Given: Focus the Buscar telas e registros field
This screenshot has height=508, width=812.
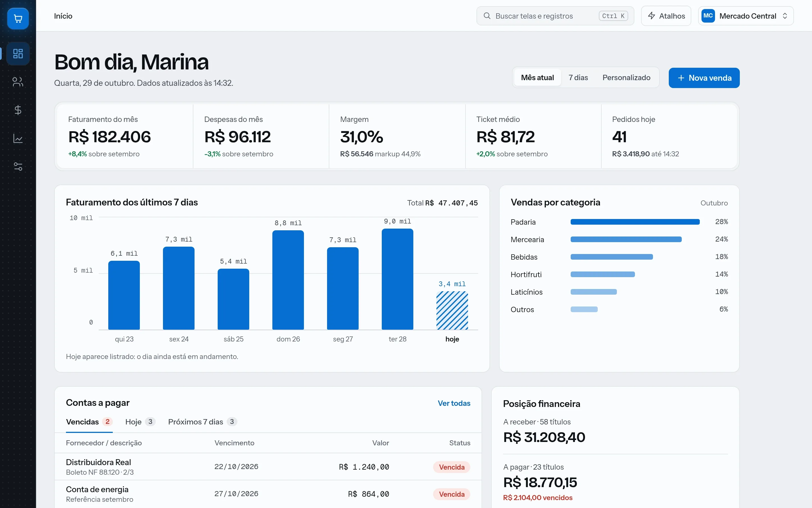Looking at the screenshot, I should (x=555, y=16).
